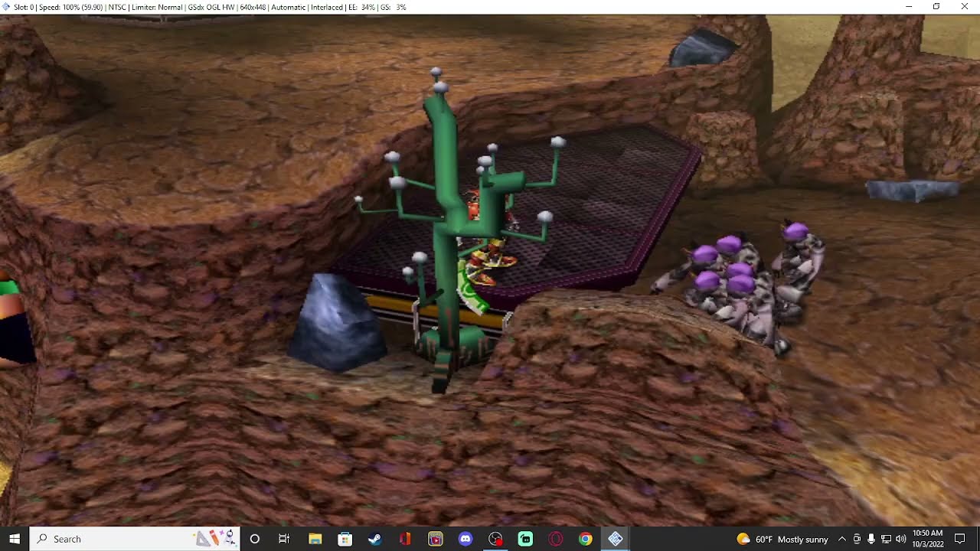The height and width of the screenshot is (551, 980).
Task: Click the active PCSX2 taskbar icon
Action: tap(616, 539)
